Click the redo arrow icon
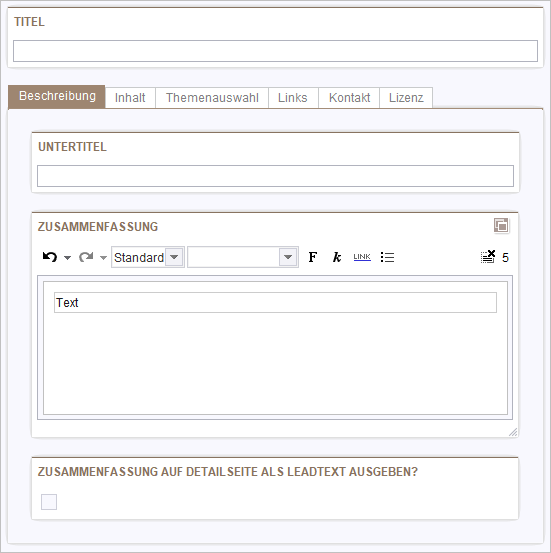This screenshot has height=553, width=551. tap(86, 257)
